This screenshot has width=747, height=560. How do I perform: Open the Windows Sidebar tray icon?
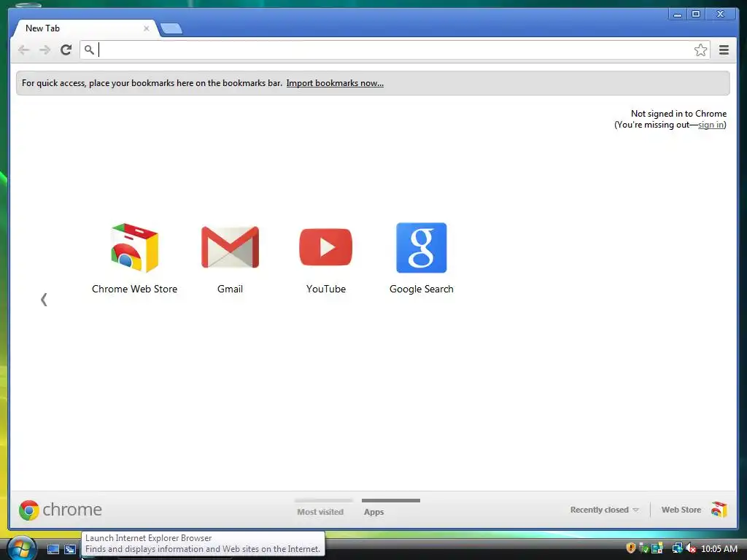657,548
